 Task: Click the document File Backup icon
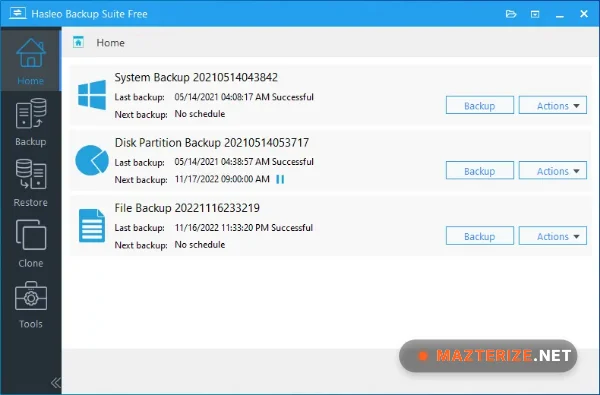pos(92,225)
